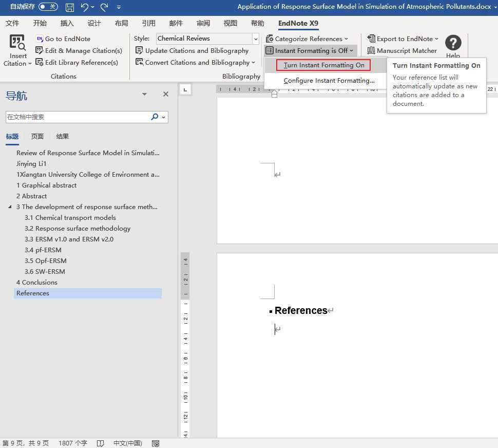Switch to the 邮件 ribbon tab
This screenshot has height=448, width=498.
[176, 23]
